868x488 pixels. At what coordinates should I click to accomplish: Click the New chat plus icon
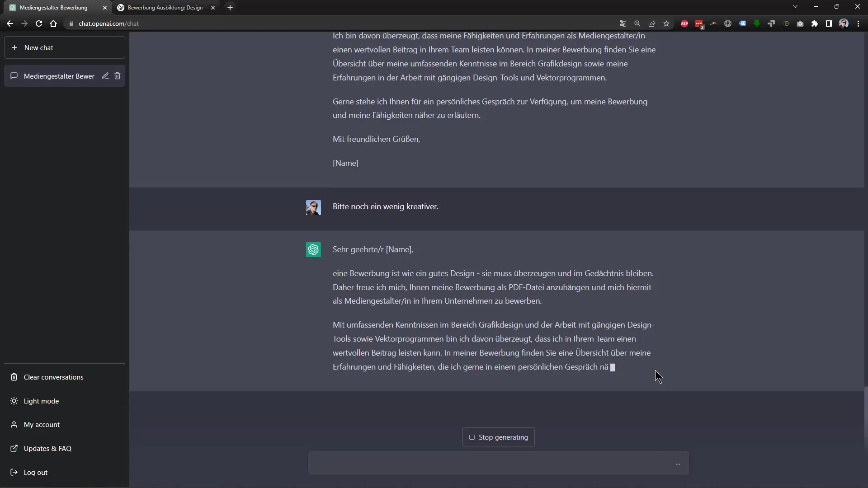(x=14, y=47)
